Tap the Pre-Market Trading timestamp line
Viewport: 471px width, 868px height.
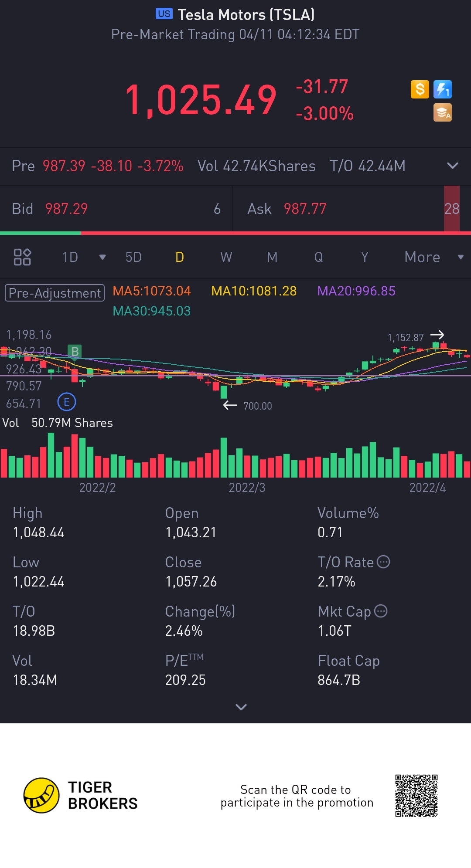tap(235, 34)
